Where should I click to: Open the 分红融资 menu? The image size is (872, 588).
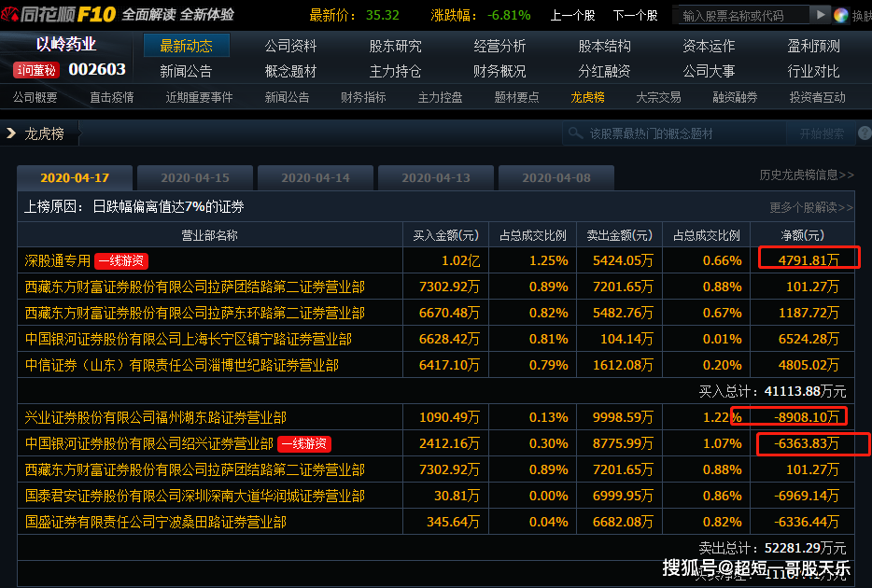604,71
